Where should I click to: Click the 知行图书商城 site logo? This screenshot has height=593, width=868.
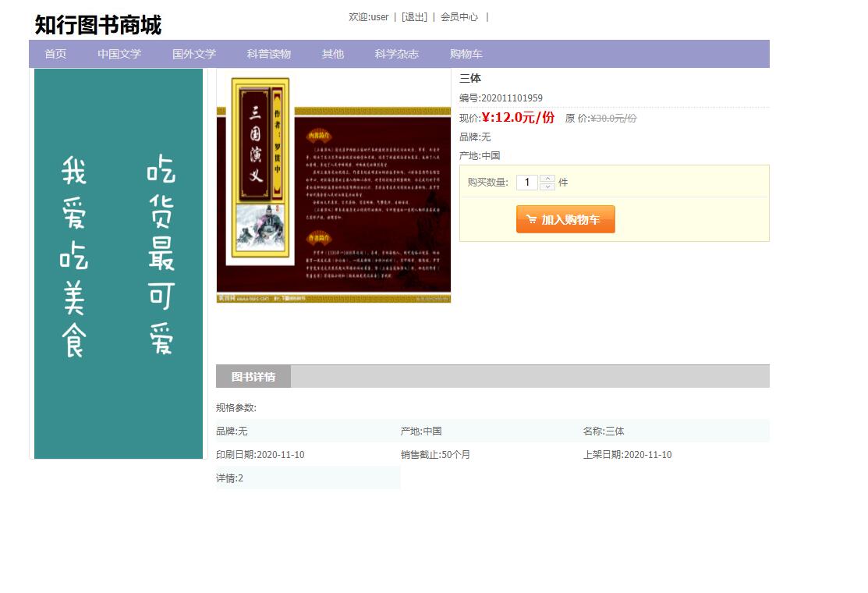coord(97,25)
